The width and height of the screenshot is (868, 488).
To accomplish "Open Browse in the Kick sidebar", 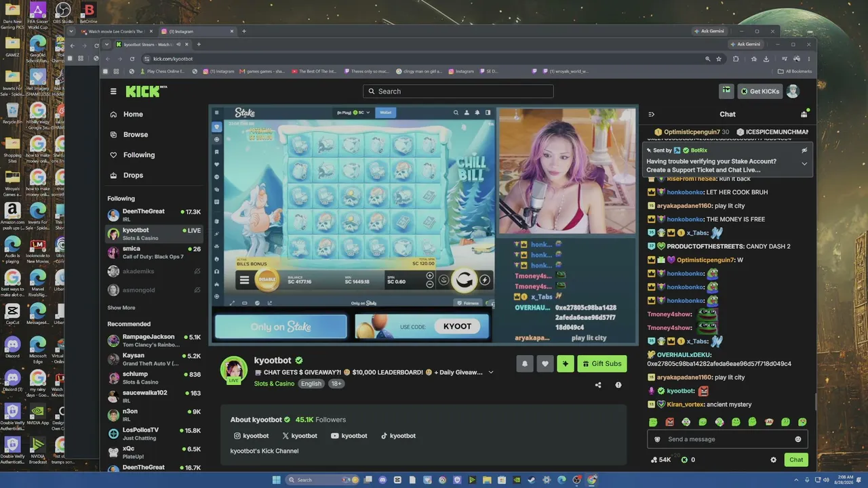I will pyautogui.click(x=129, y=135).
